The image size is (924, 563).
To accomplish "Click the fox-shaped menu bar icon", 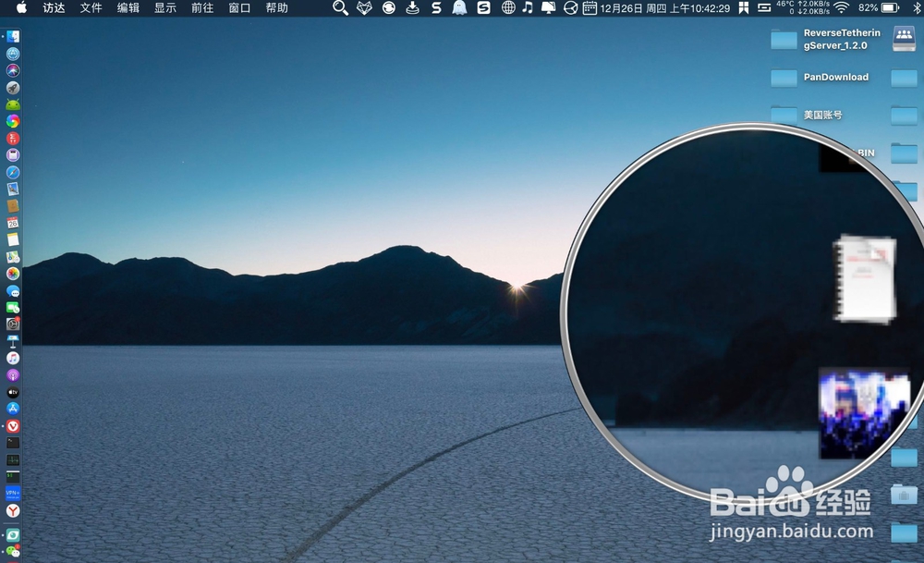I will [x=365, y=7].
